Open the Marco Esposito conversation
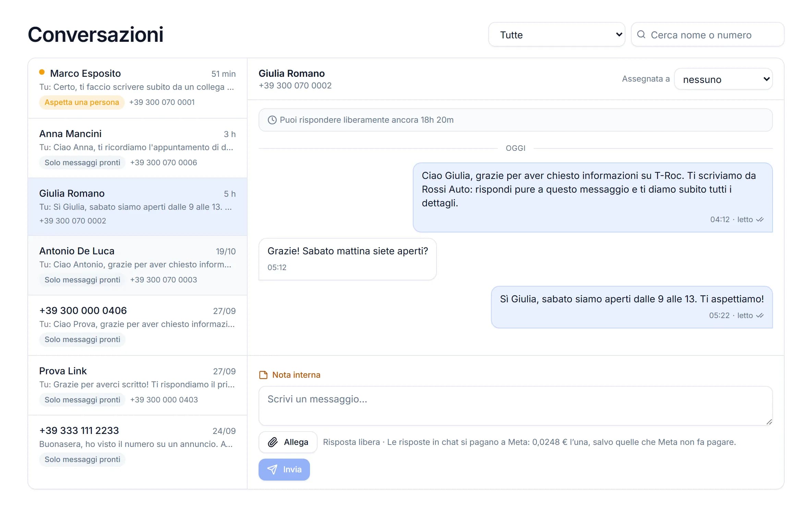This screenshot has height=521, width=812. tap(137, 88)
